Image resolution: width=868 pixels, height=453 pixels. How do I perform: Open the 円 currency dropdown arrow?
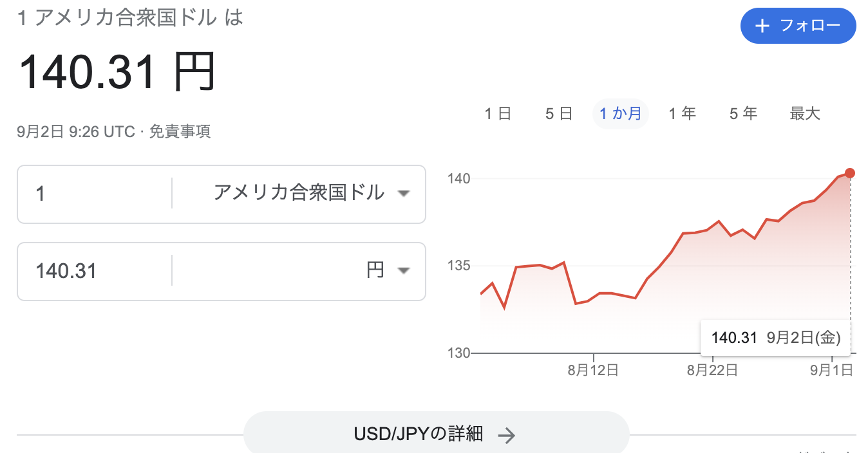point(404,271)
